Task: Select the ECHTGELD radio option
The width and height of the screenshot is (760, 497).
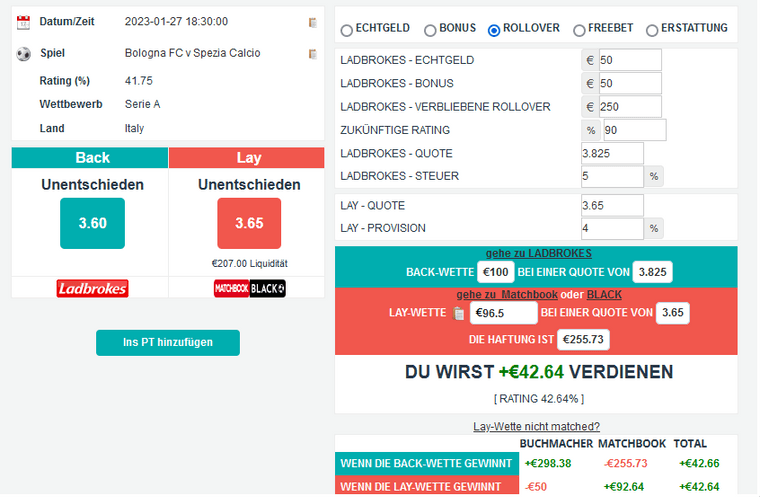Action: 347,31
